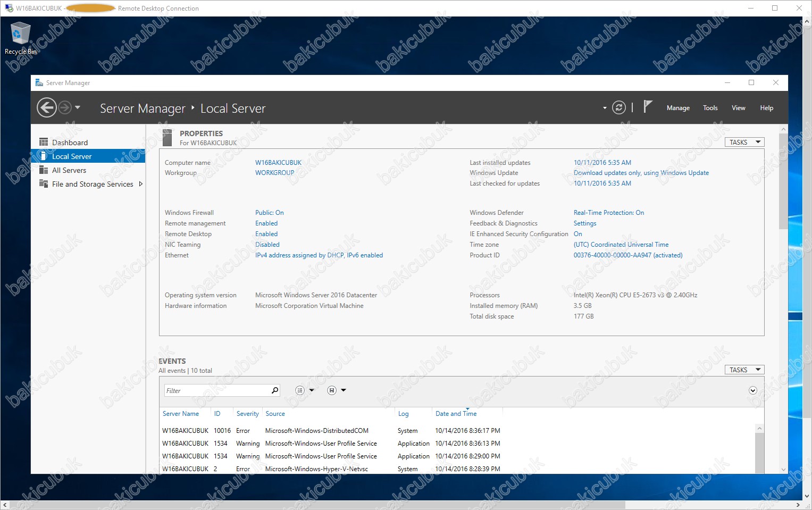Select the Hyper-V-Netvsc error event row
The image size is (812, 510).
pos(457,469)
